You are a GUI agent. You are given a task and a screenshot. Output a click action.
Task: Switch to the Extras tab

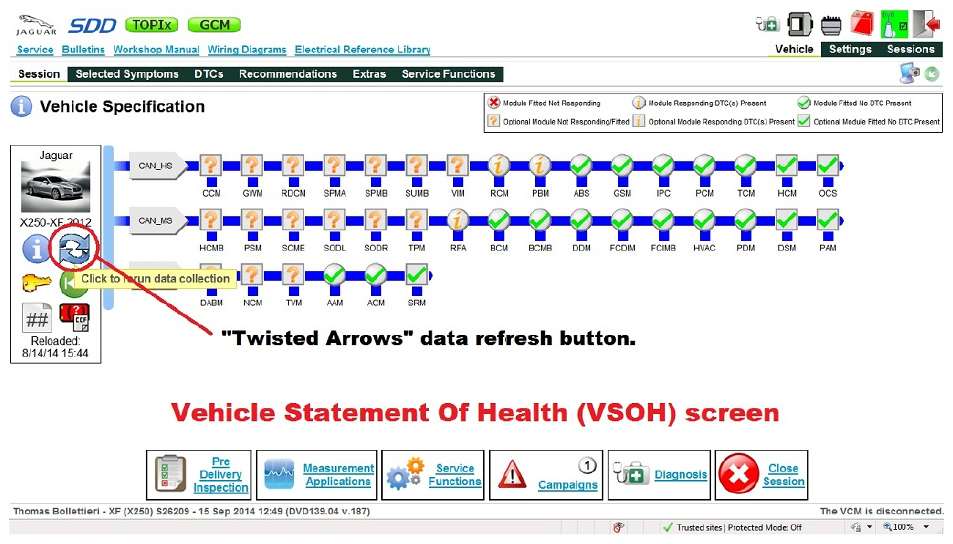pos(369,74)
